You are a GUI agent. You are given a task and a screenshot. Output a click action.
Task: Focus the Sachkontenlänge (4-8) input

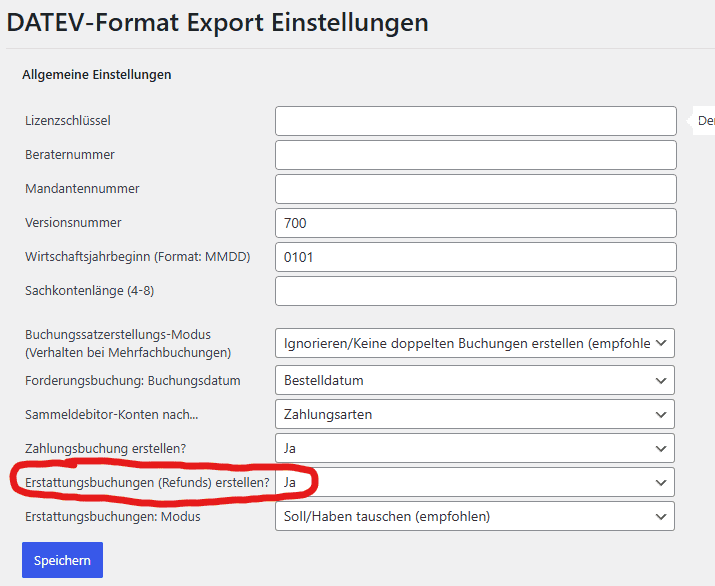tap(476, 291)
